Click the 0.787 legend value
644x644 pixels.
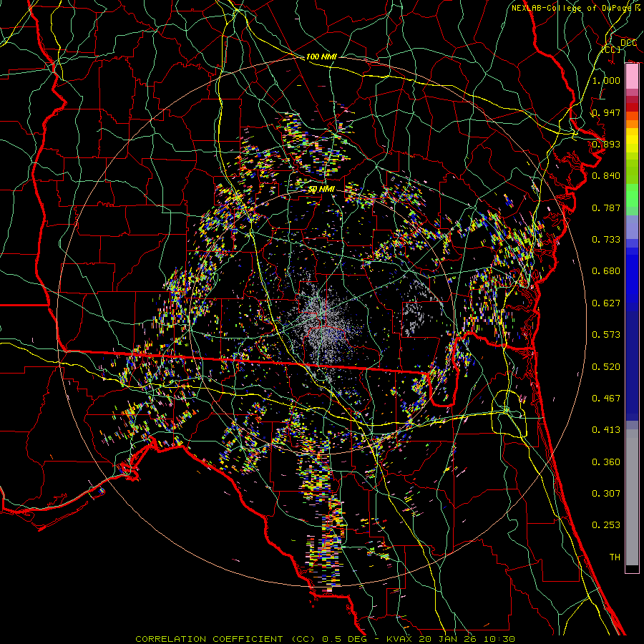click(x=606, y=208)
